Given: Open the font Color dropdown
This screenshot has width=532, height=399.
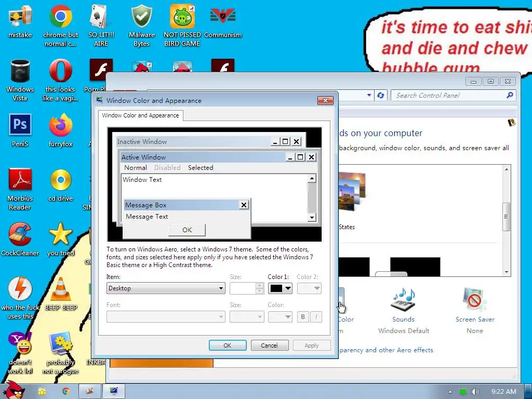Looking at the screenshot, I should pos(280,317).
